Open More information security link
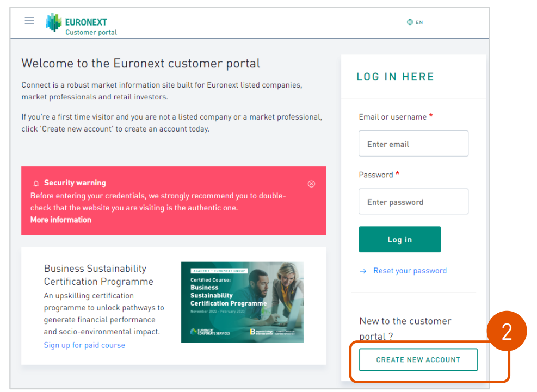Image resolution: width=537 pixels, height=392 pixels. (x=61, y=220)
